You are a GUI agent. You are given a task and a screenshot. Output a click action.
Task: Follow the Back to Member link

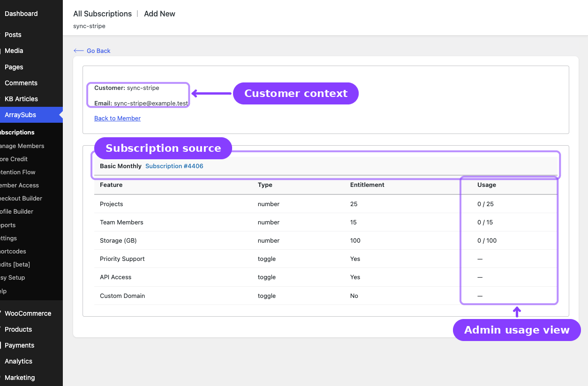(x=117, y=118)
